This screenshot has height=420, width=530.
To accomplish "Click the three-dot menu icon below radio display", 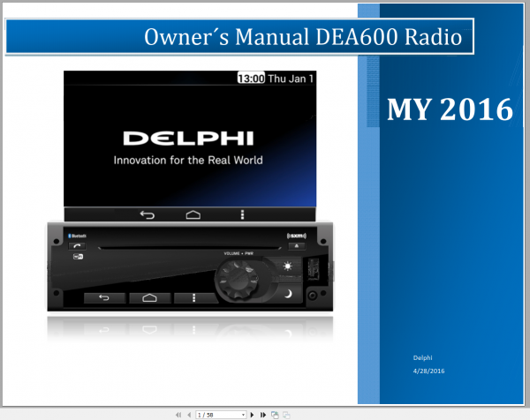I will tap(242, 214).
